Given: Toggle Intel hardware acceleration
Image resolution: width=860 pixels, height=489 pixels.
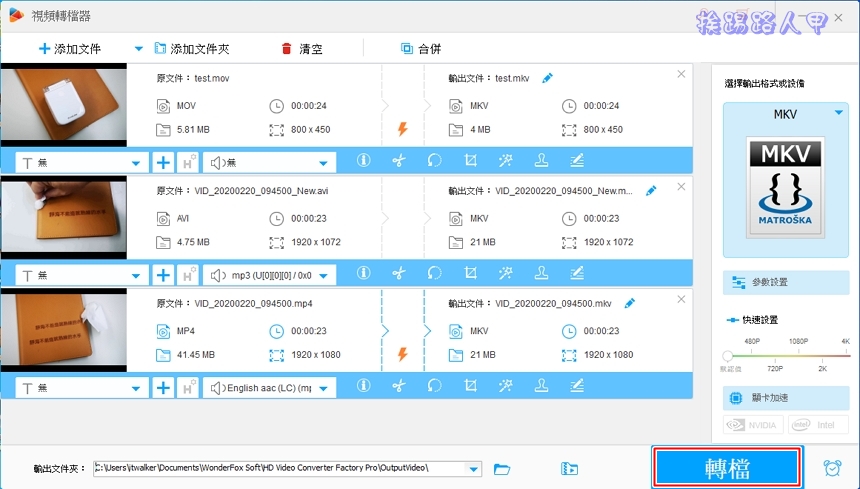Looking at the screenshot, I should click(x=818, y=425).
